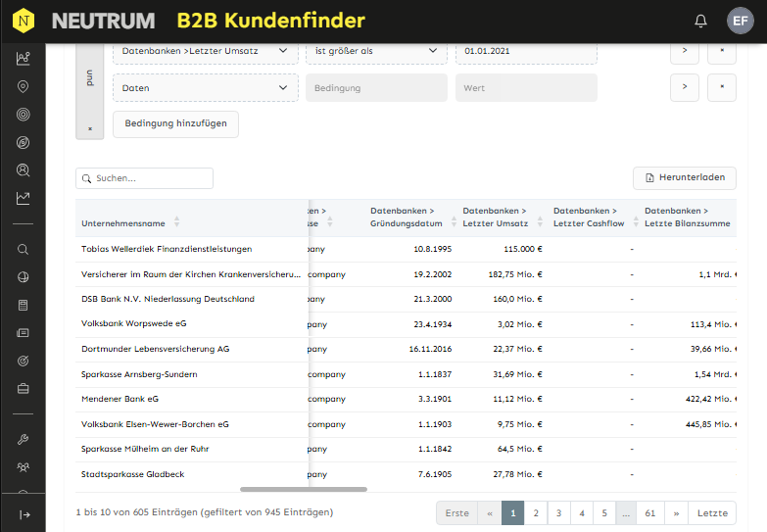Click the horizontal table scrollbar

(x=304, y=490)
